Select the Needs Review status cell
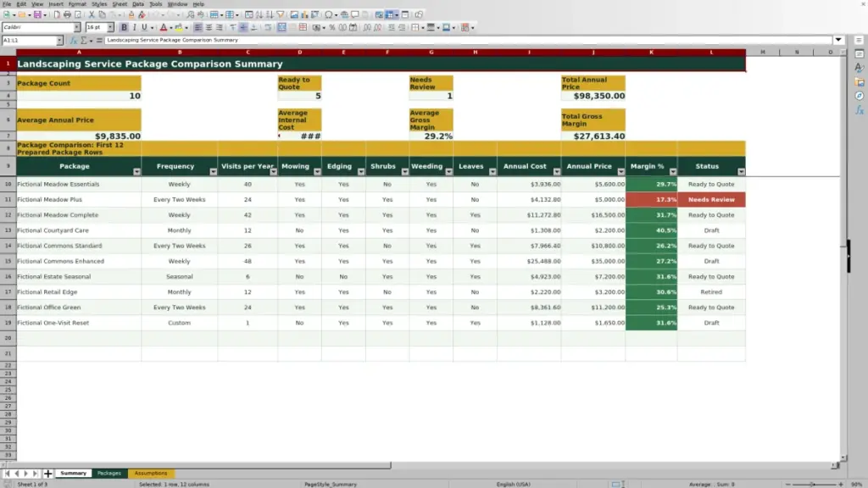 (x=711, y=200)
